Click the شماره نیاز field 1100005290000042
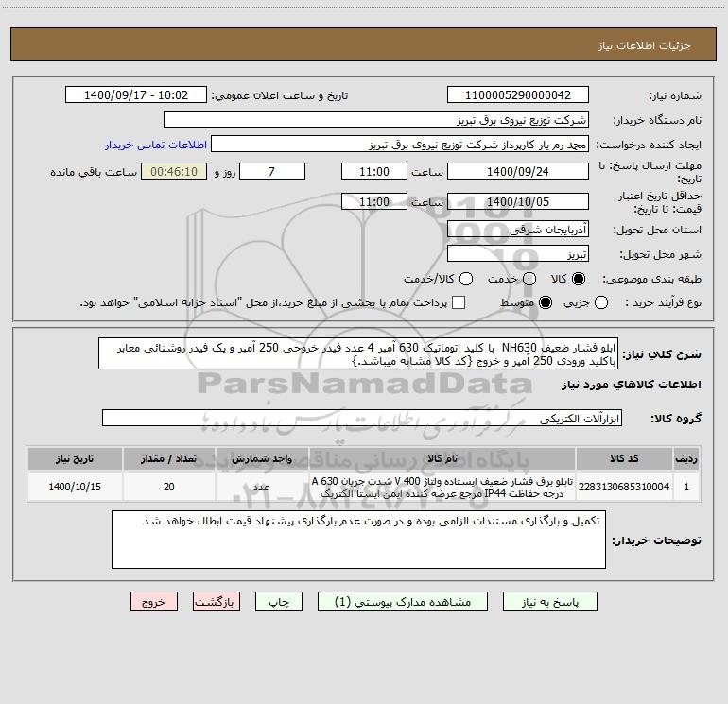 [518, 95]
